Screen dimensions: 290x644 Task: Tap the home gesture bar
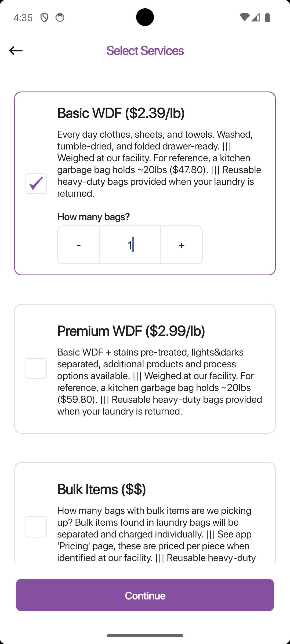(145, 635)
